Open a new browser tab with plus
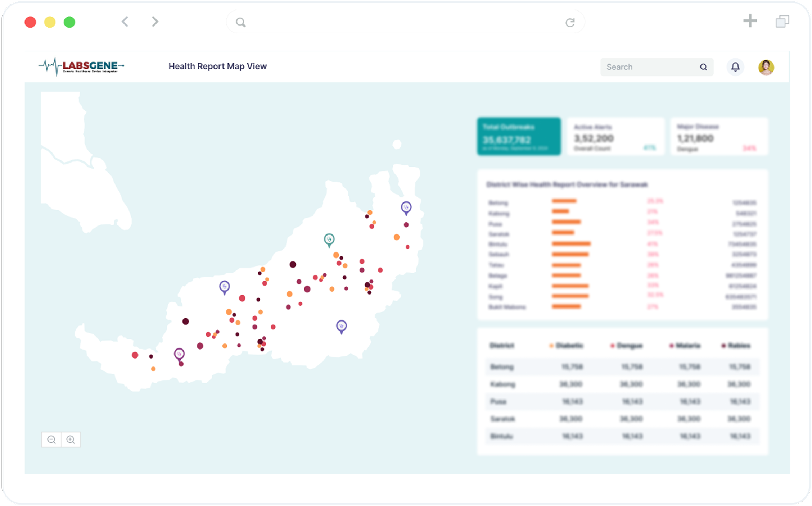812x506 pixels. 750,21
